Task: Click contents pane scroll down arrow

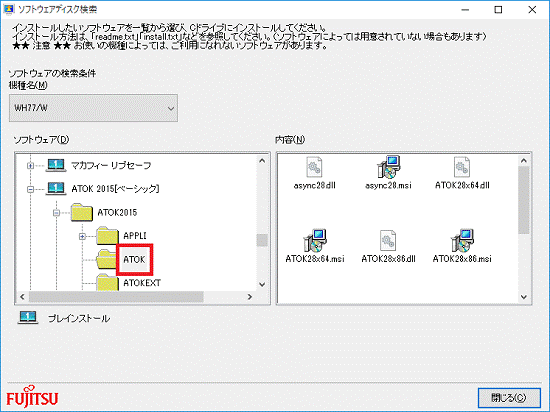Action: [524, 297]
